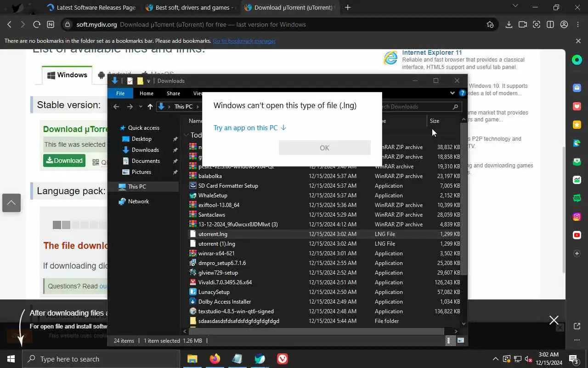Open the browser tab list chevron
Screen dimensions: 588x368
coord(515,6)
